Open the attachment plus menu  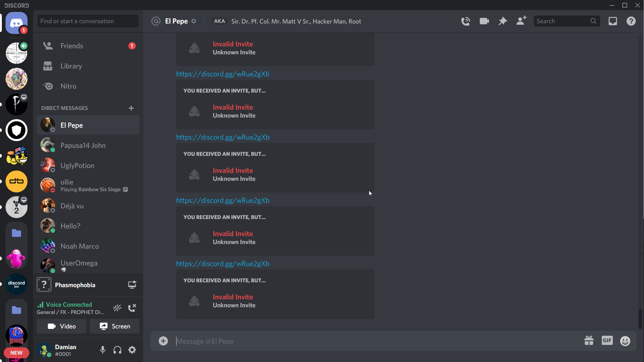(x=163, y=341)
